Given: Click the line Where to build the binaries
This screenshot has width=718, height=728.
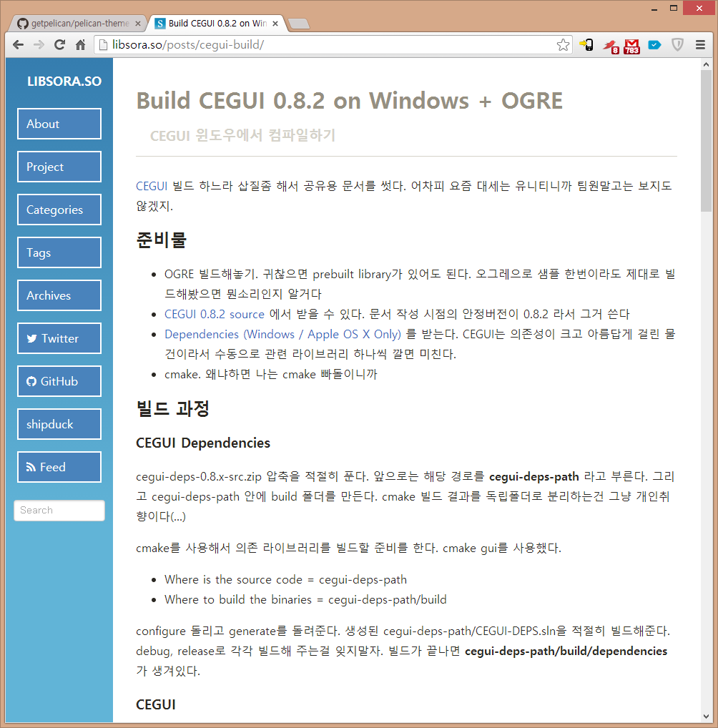Looking at the screenshot, I should point(305,600).
